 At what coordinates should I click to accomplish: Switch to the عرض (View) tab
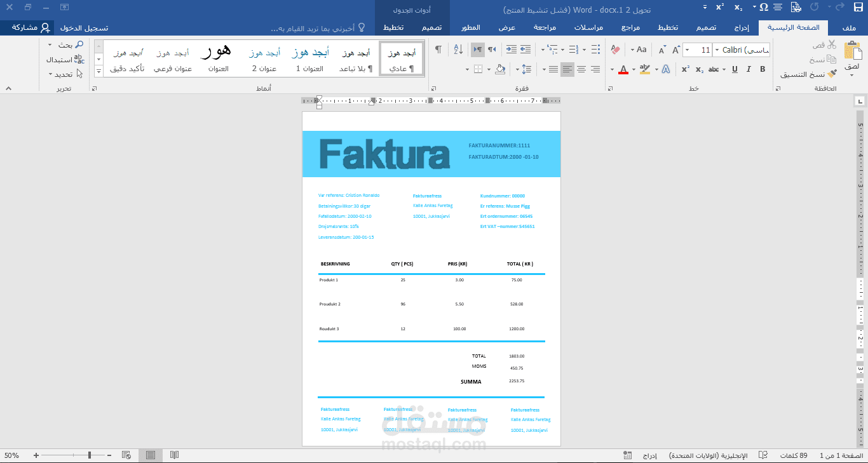(x=506, y=28)
